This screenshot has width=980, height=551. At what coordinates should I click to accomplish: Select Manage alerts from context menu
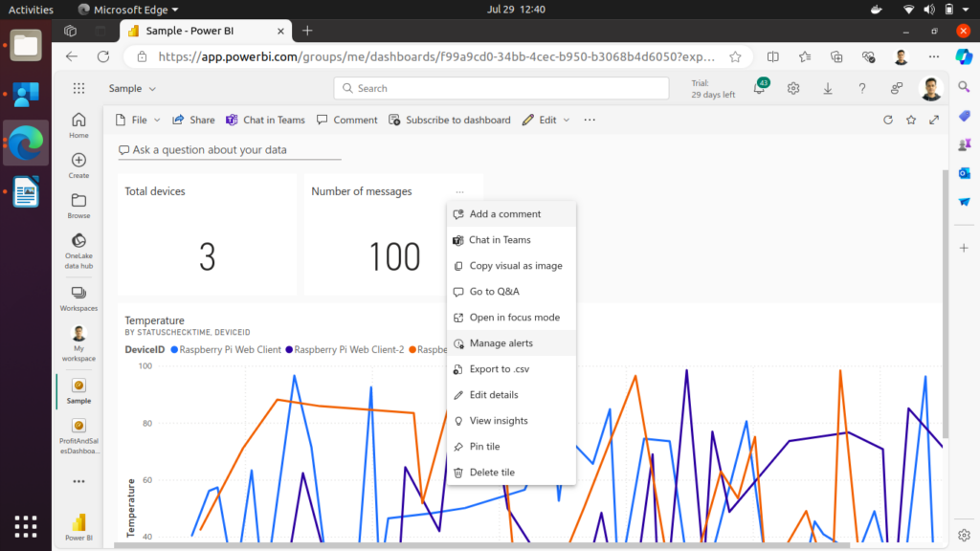pos(501,343)
